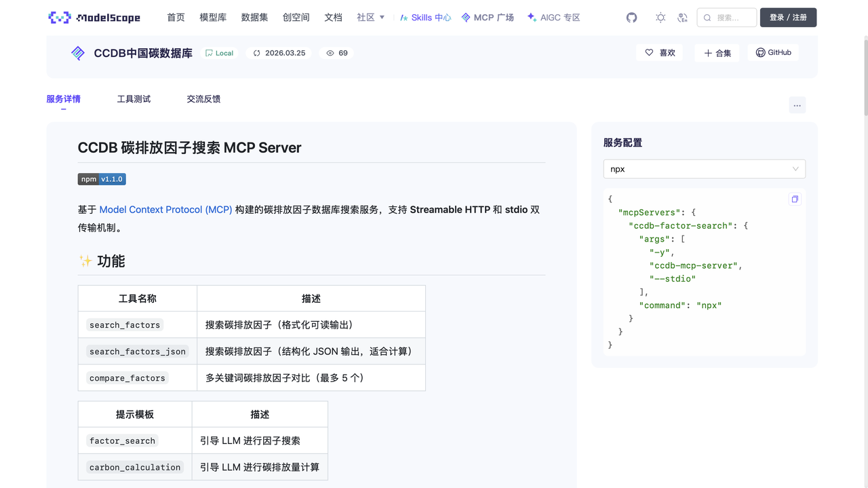The height and width of the screenshot is (488, 868).
Task: Switch to the 工具测试 tab
Action: pos(134,99)
